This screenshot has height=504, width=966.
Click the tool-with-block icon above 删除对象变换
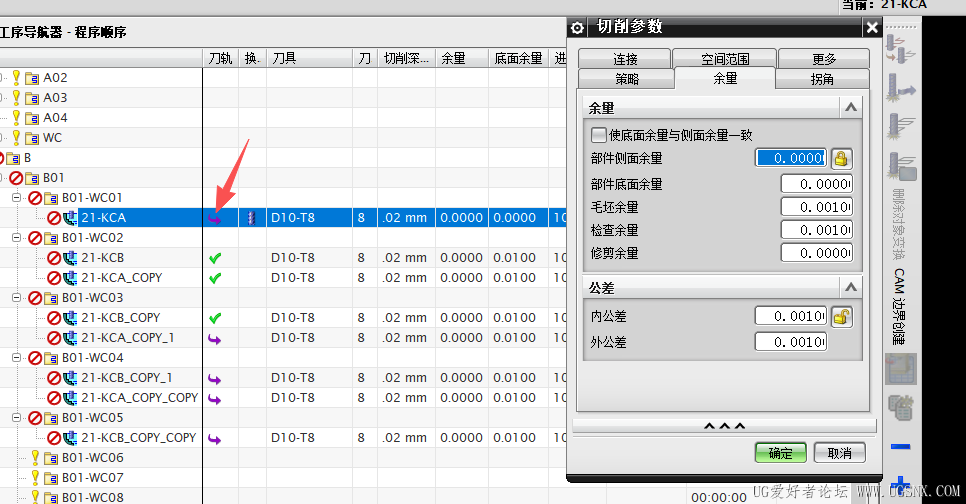(901, 166)
